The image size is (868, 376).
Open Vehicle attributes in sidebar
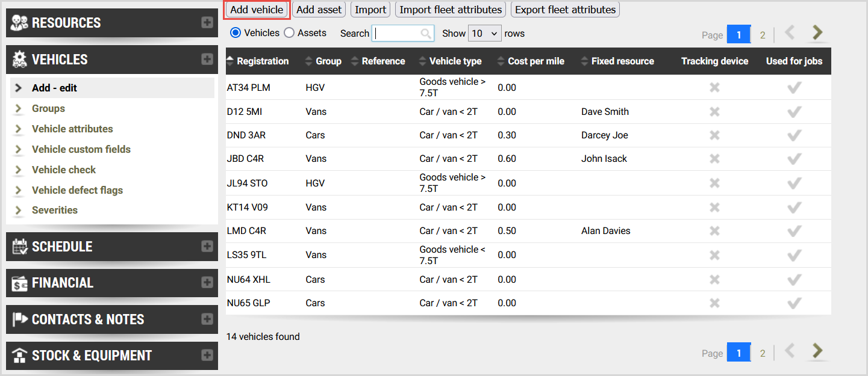tap(72, 129)
